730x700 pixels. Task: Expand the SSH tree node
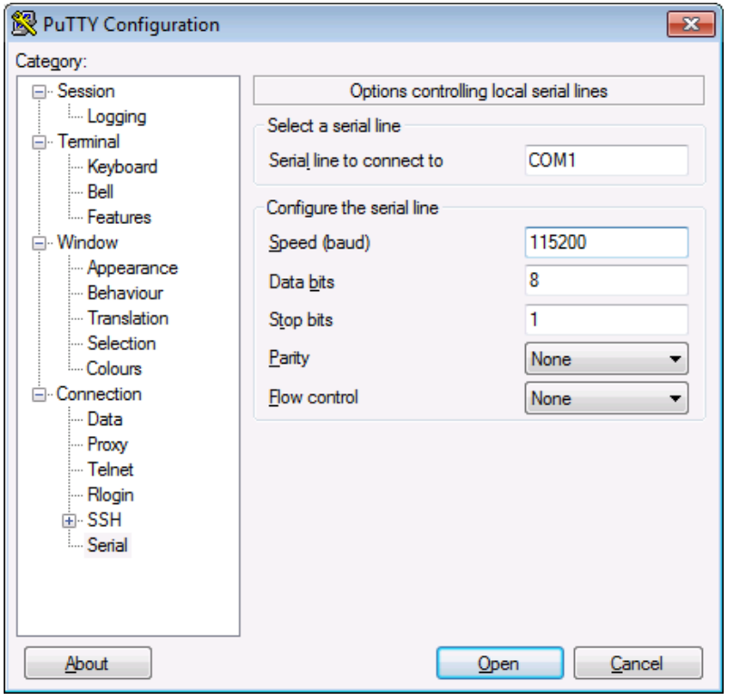pos(71,520)
